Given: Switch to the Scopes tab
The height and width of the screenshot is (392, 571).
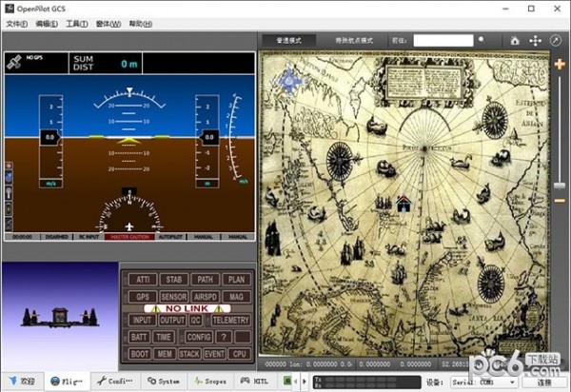Looking at the screenshot, I should point(211,382).
